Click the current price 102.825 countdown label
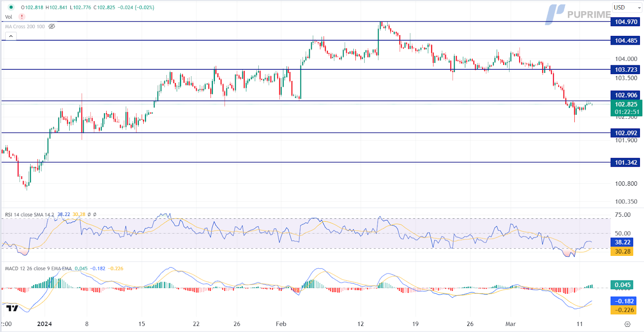644x332 pixels. point(627,108)
